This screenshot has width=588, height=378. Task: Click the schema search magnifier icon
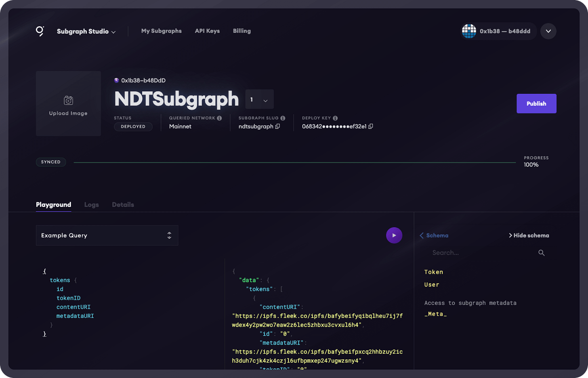[x=542, y=253]
